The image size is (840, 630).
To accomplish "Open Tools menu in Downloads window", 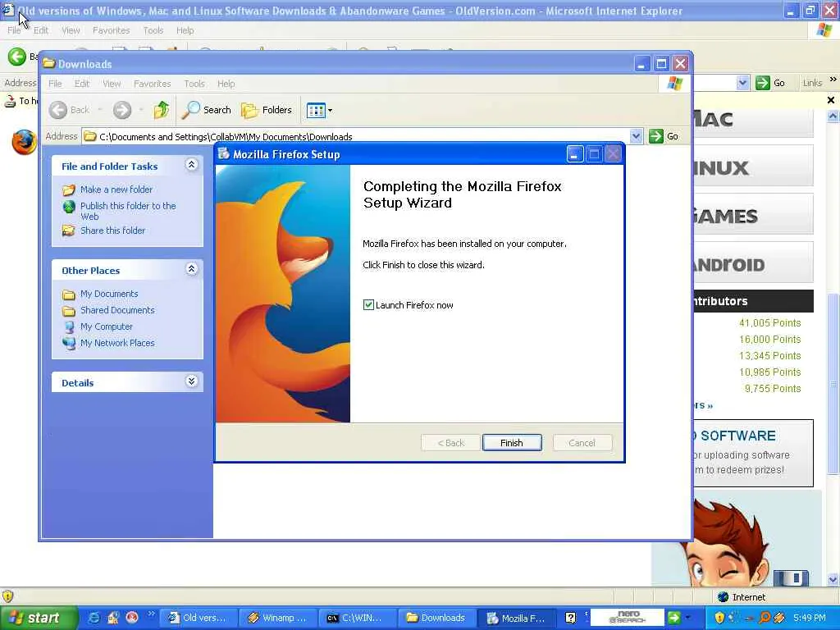I will (x=194, y=84).
